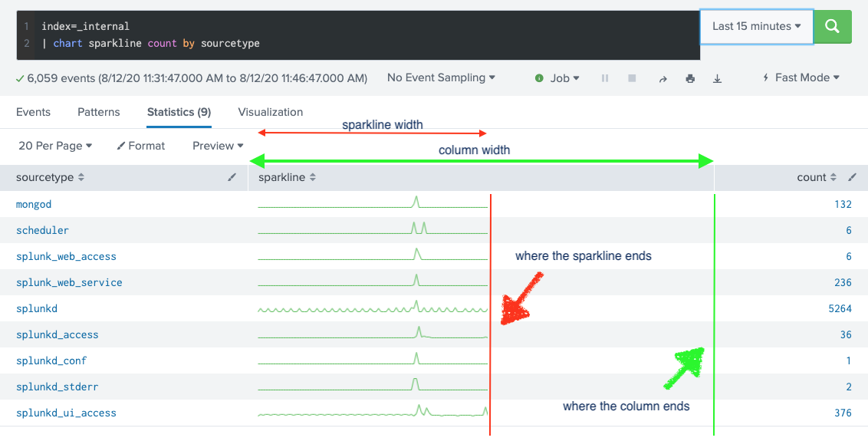868x441 pixels.
Task: Open the Last 15 minutes time picker
Action: coord(756,26)
